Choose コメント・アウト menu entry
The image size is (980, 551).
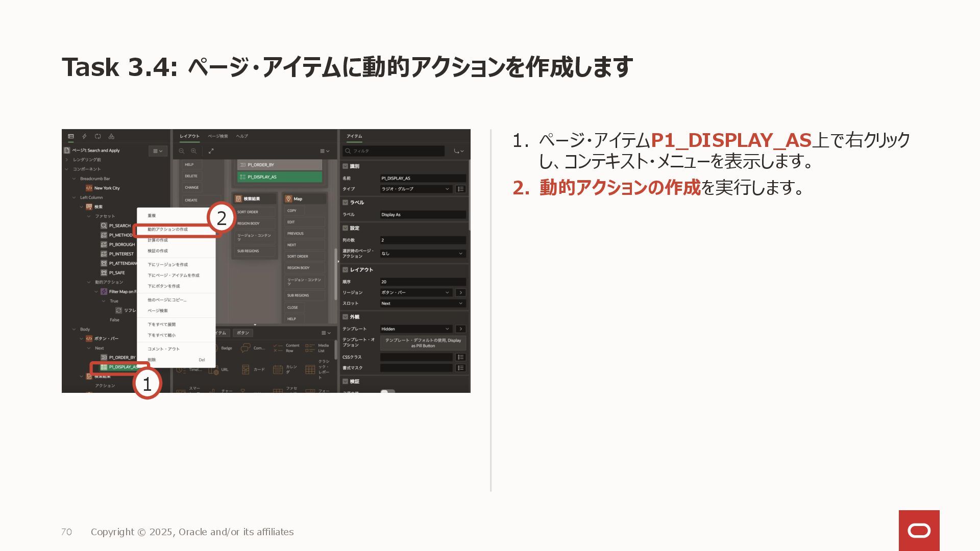[x=176, y=349]
